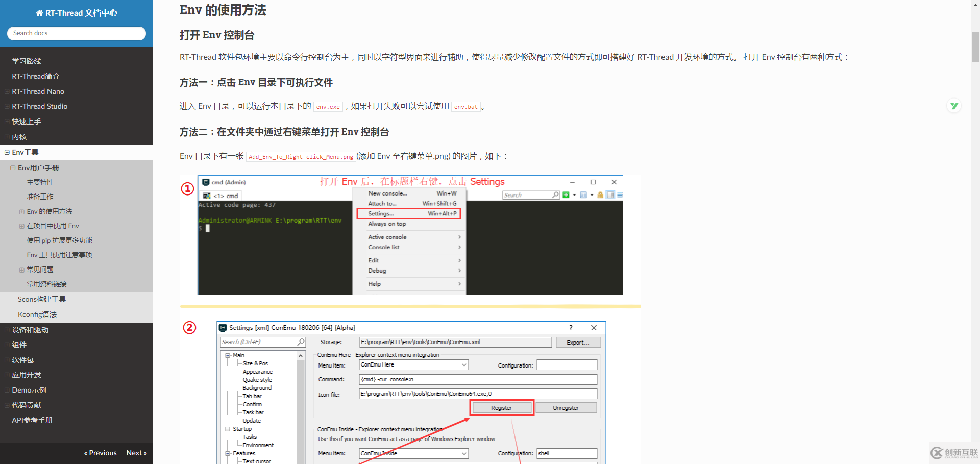Open the RT-Thread简介 page
The width and height of the screenshot is (980, 464).
click(x=36, y=76)
